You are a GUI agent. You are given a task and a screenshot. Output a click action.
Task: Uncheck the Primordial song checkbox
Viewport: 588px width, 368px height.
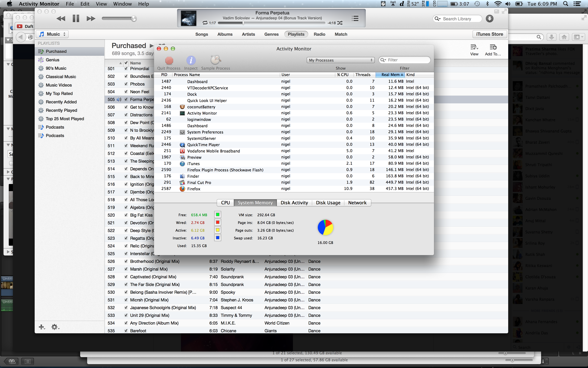click(x=126, y=69)
